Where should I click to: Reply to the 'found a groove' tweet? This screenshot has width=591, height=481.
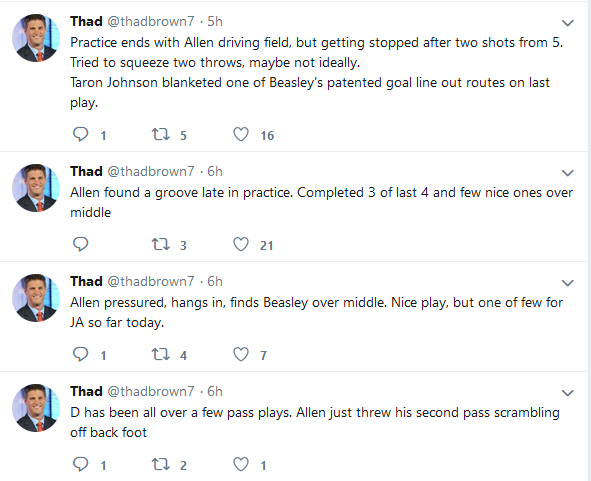point(80,244)
